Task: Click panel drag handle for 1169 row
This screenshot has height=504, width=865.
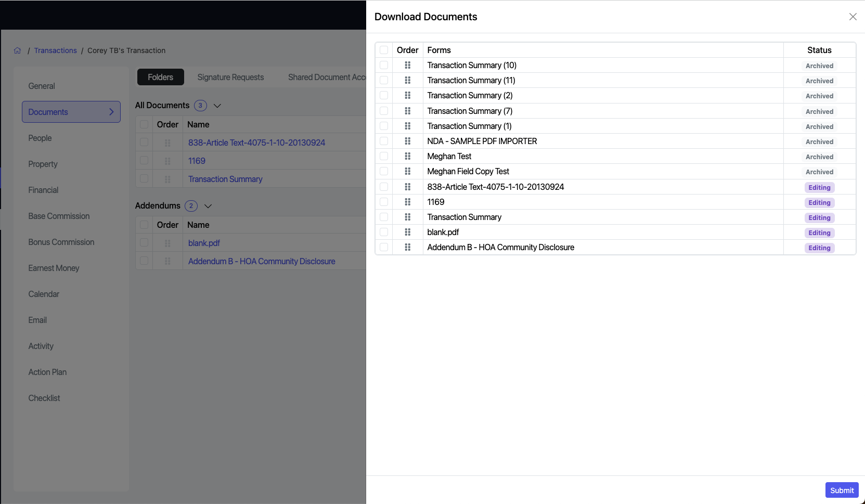Action: point(408,202)
